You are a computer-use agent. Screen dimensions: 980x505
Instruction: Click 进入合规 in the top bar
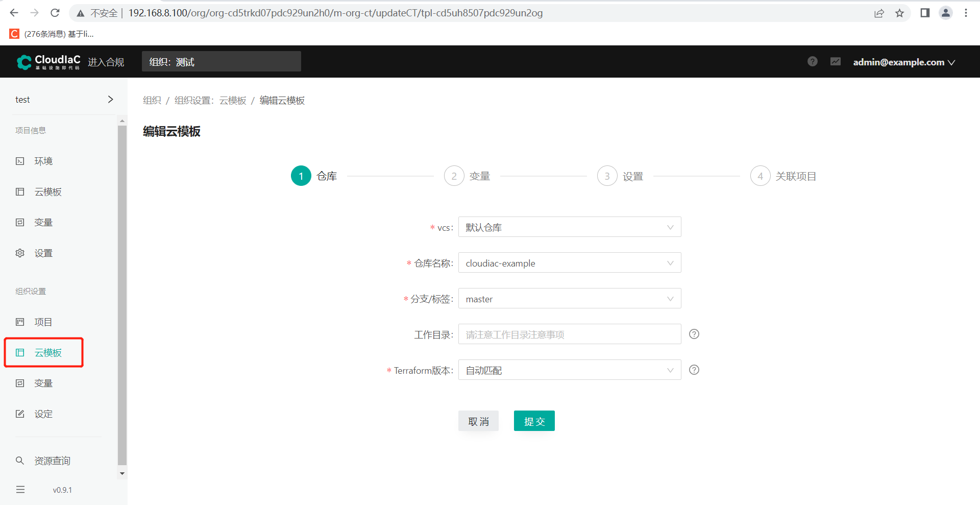[106, 61]
